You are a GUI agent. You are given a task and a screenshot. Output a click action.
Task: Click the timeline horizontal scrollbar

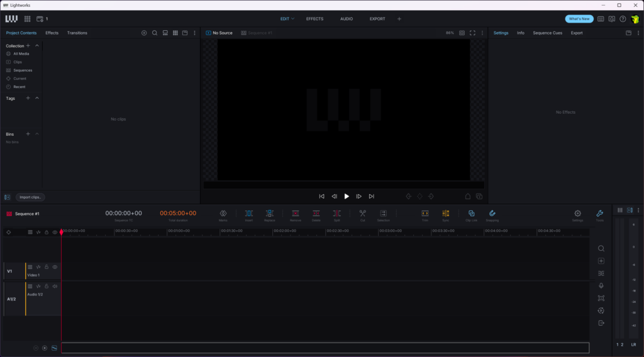pos(325,348)
